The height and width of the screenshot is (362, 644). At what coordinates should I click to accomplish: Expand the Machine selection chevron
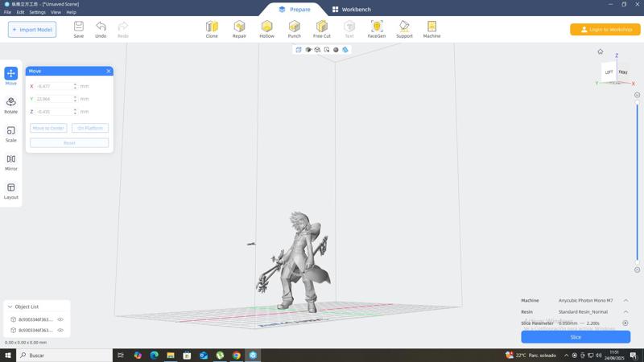click(625, 300)
